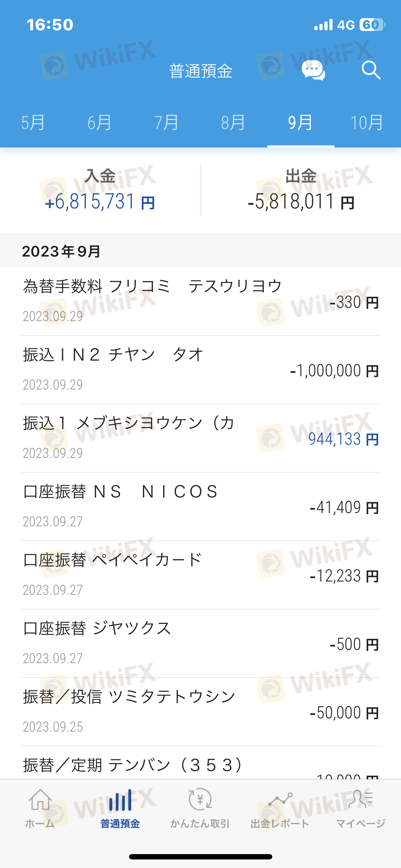This screenshot has height=868, width=401.
Task: Open the ジヤツクス -500円 entry
Action: [x=200, y=643]
